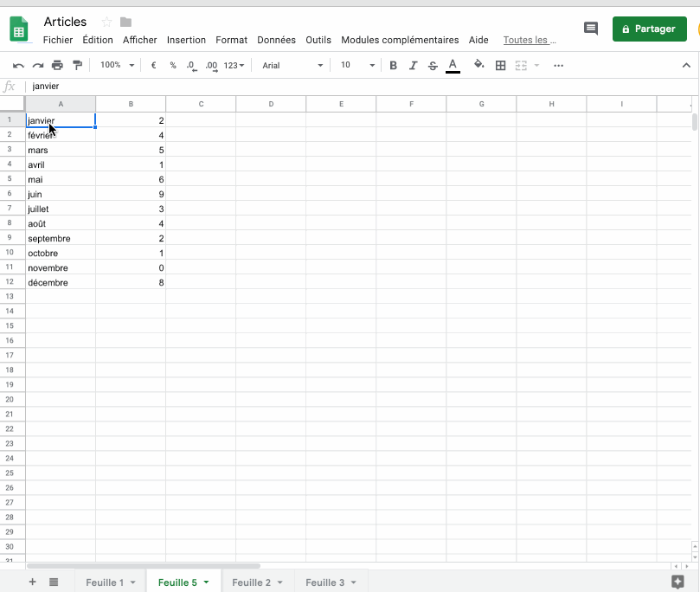This screenshot has width=700, height=592.
Task: Click the formula bar showing janvier
Action: [362, 87]
